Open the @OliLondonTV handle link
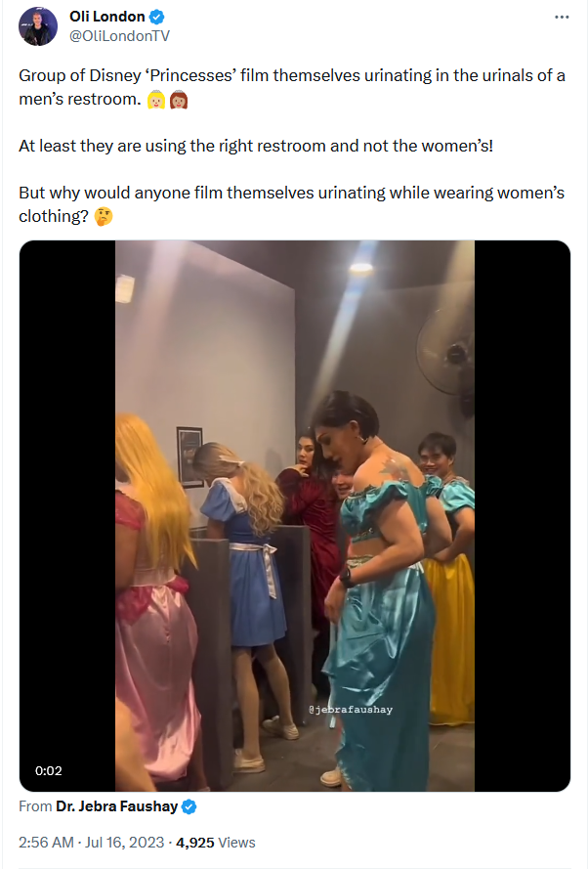This screenshot has width=588, height=869. (119, 36)
